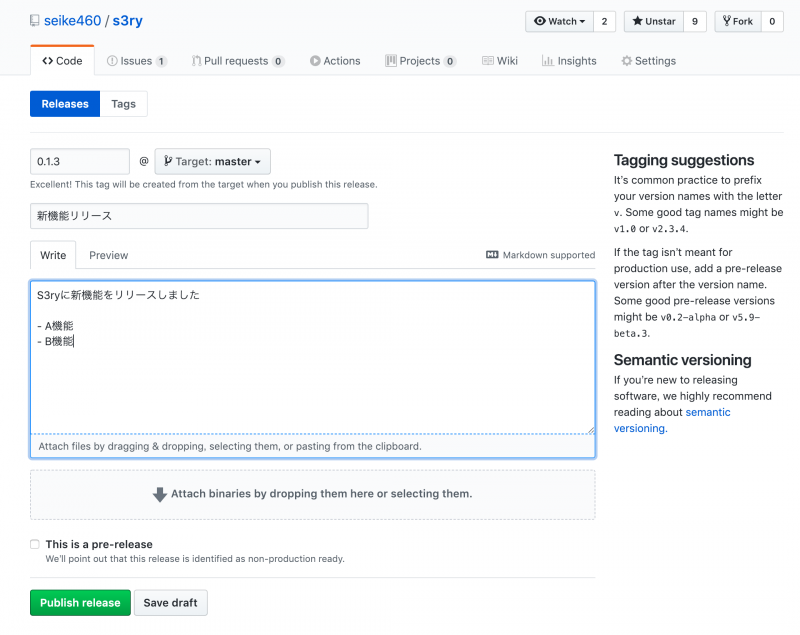Open the Actions tab
The image size is (800, 635).
(334, 61)
